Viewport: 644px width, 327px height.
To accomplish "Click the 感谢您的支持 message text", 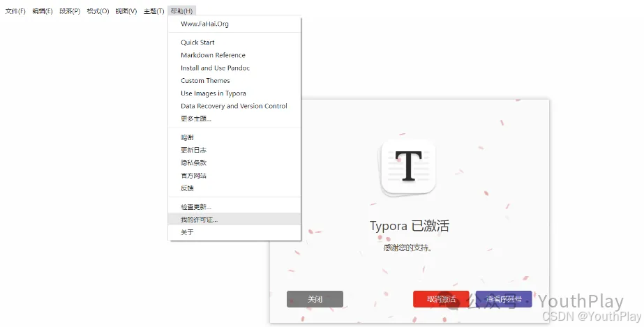I will coord(407,248).
